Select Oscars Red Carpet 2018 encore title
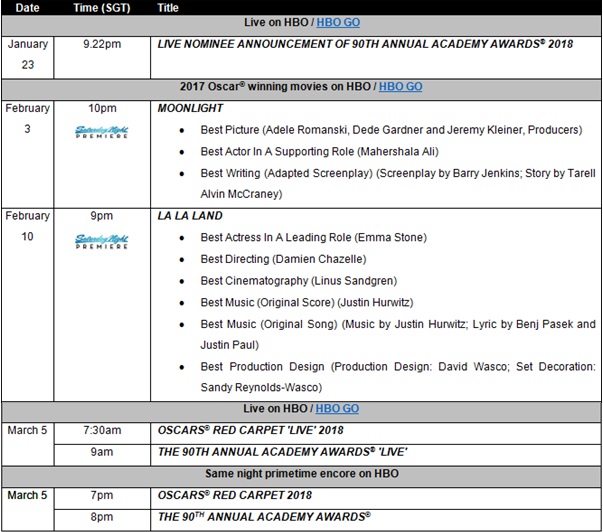603x532 pixels. (x=235, y=495)
